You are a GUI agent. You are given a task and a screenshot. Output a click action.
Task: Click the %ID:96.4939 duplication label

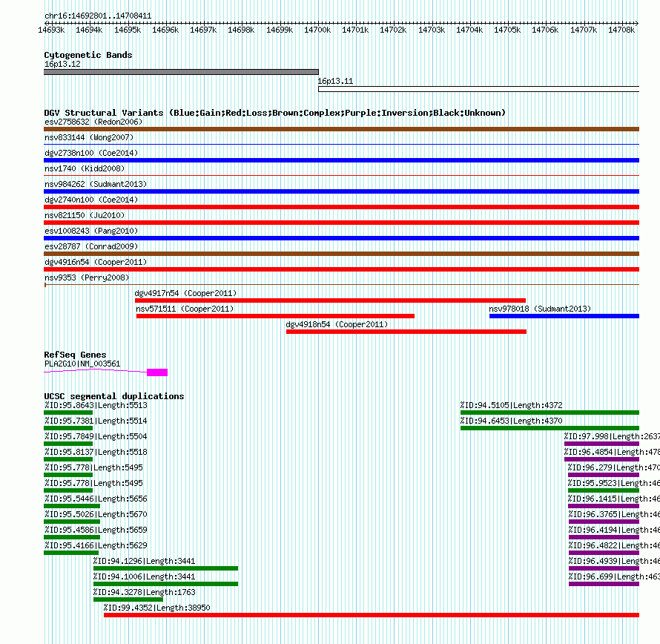[x=614, y=561]
